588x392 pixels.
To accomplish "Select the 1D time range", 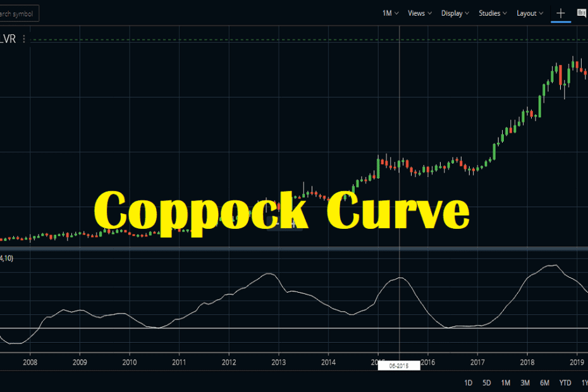I will tap(469, 383).
